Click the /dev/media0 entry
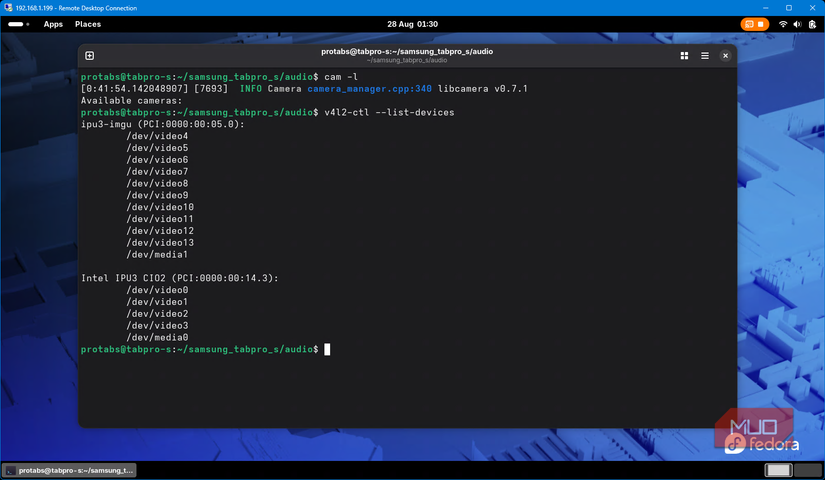The height and width of the screenshot is (480, 825). pyautogui.click(x=157, y=337)
